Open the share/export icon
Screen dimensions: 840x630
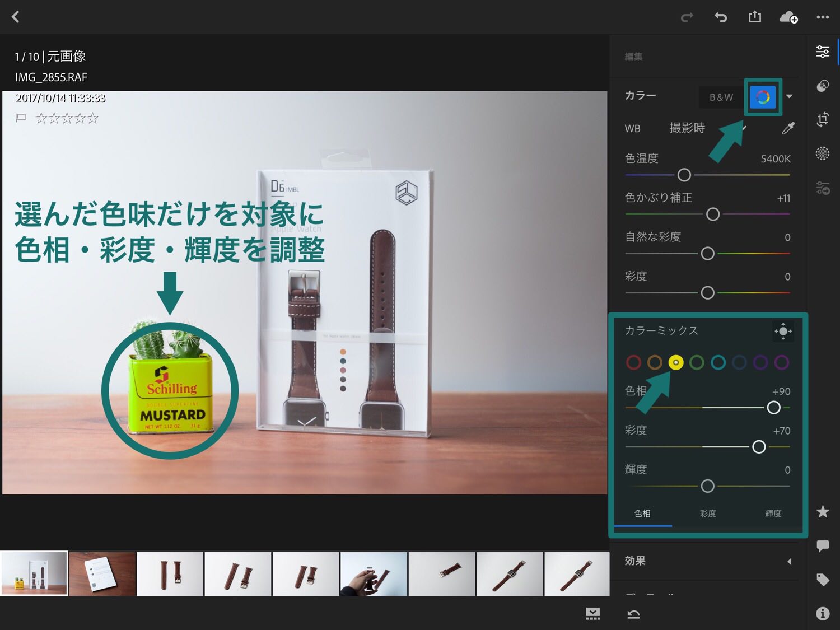coord(754,17)
